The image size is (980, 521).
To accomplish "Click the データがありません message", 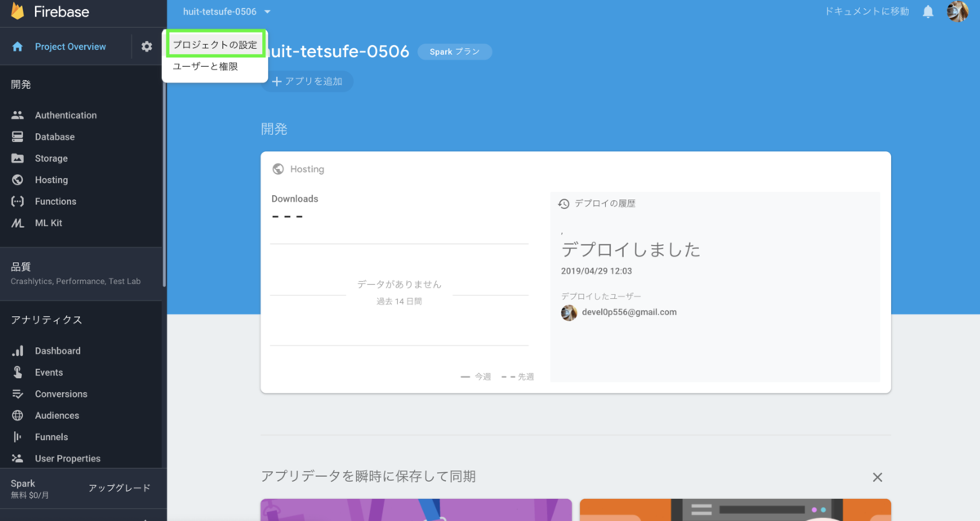I will tap(399, 284).
